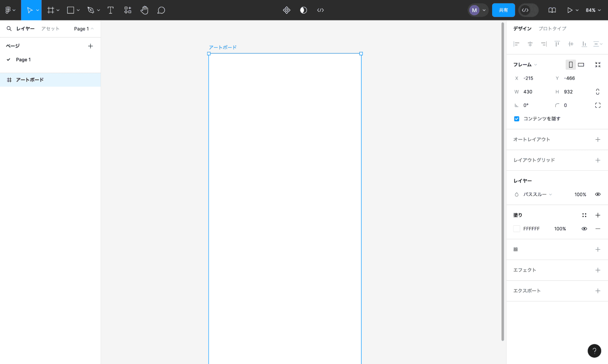The height and width of the screenshot is (364, 608).
Task: Select the Hand tool
Action: [144, 10]
